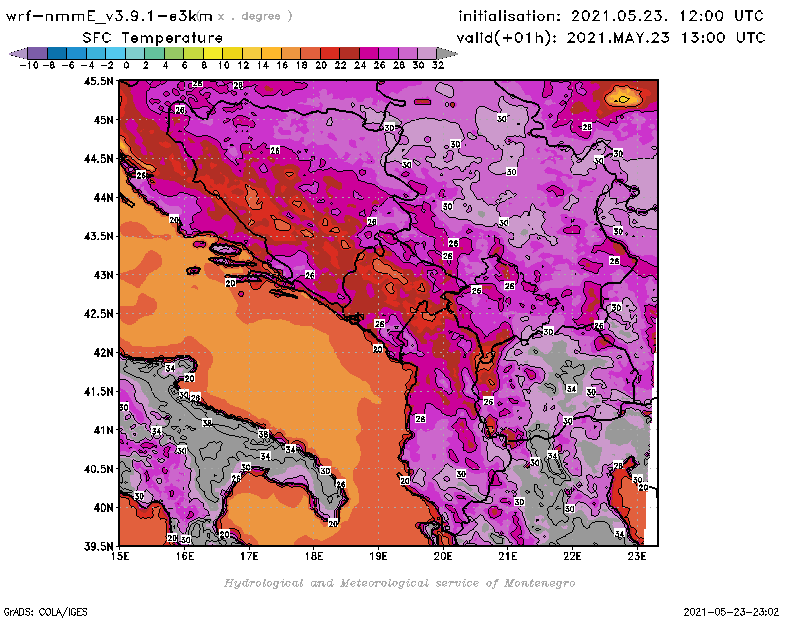Screen dimensions: 800x618
Task: Click the '44.5N' latitude axis label
Action: 98,159
